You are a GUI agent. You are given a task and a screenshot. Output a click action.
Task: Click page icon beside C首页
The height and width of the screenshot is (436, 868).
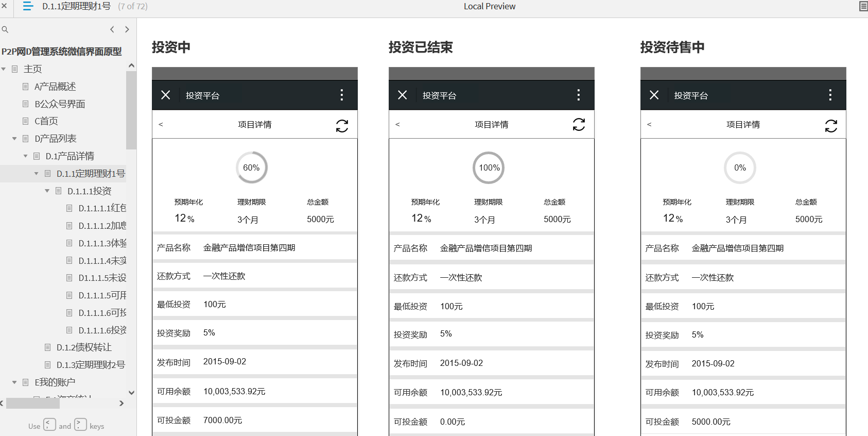pos(26,121)
